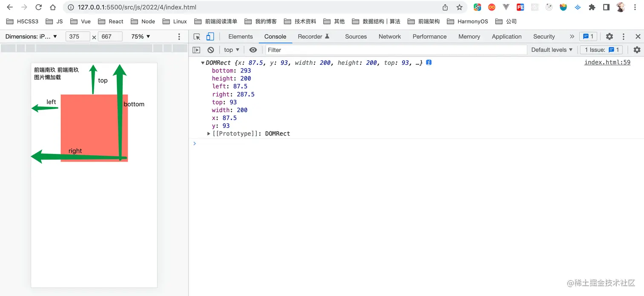Open the red FE extension icon

point(520,7)
